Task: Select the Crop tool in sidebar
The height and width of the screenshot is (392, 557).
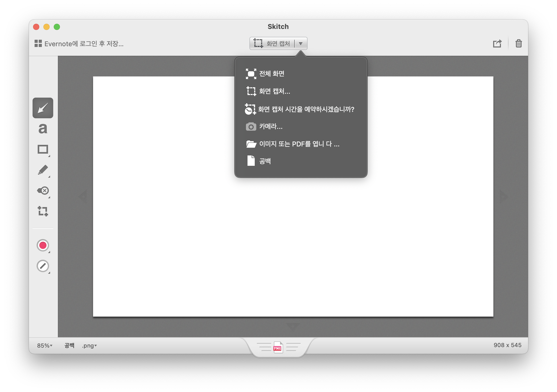Action: click(43, 211)
